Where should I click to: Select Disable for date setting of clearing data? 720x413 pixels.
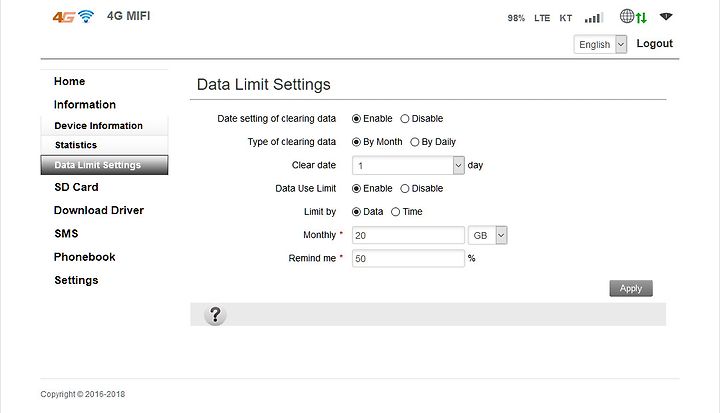[x=405, y=119]
